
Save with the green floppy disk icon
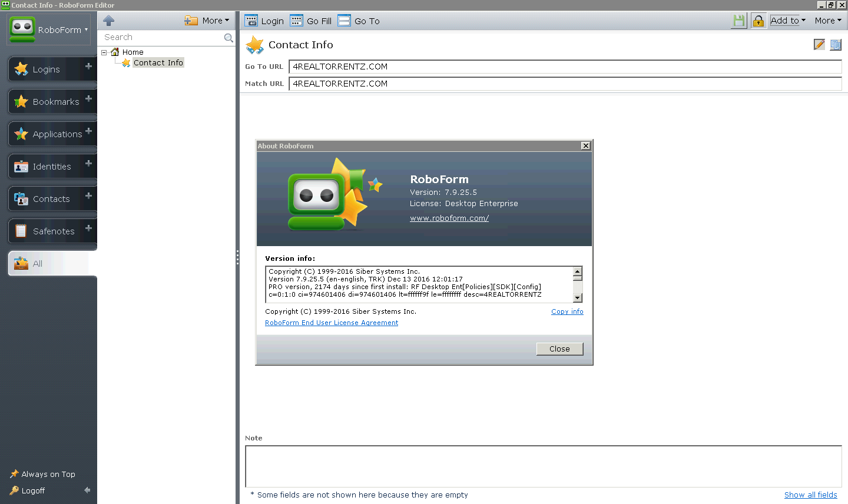coord(738,21)
